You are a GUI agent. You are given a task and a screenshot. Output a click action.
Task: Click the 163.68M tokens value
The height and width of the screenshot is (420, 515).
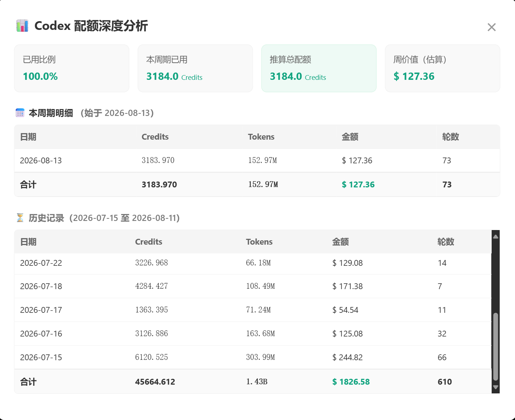click(x=260, y=334)
